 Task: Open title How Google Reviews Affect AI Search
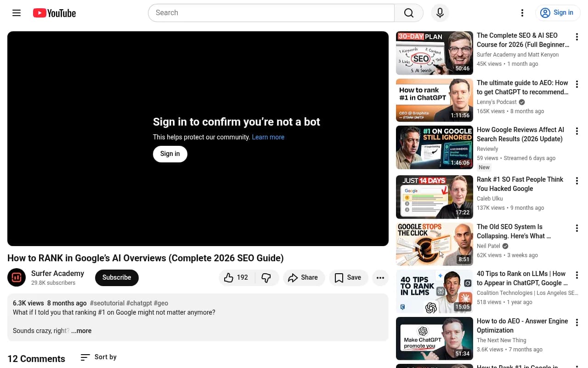tap(520, 134)
